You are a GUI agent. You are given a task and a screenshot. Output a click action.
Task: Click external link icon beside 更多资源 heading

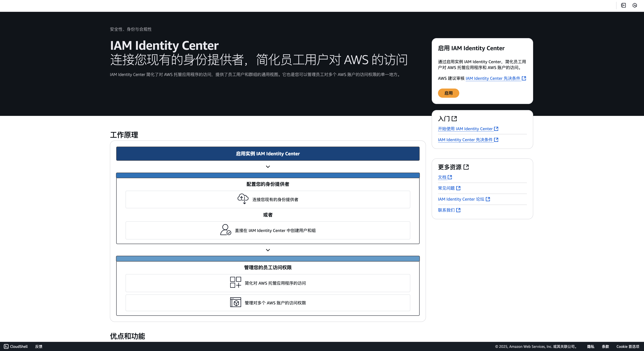466,167
